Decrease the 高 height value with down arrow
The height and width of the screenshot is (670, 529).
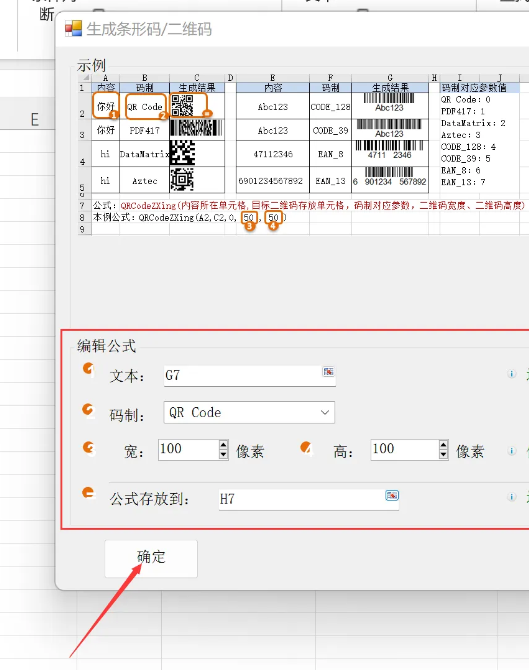[x=444, y=455]
